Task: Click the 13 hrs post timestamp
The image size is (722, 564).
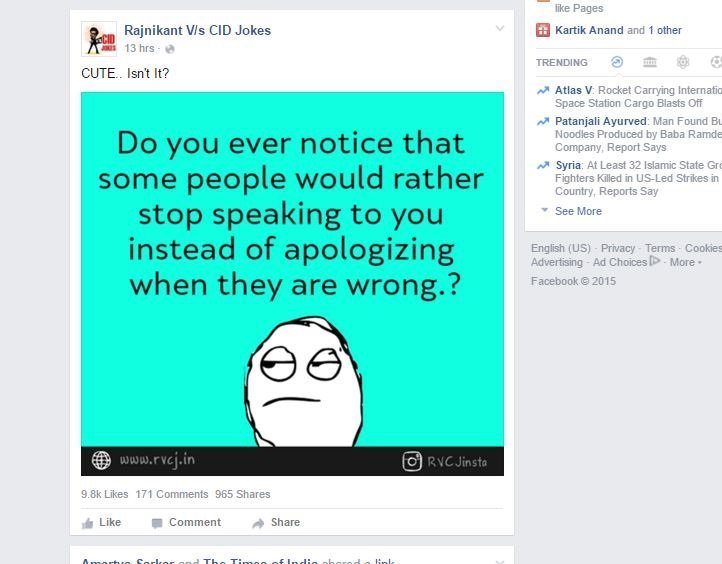Action: click(139, 48)
